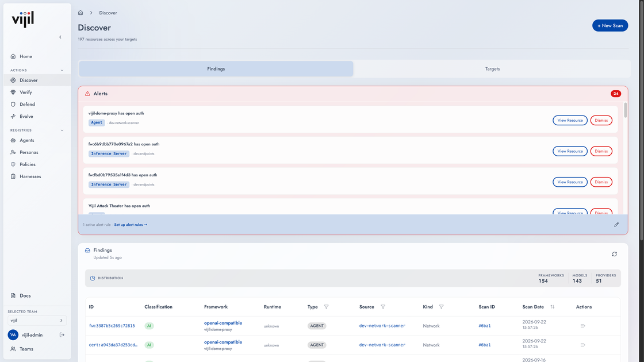Click AI classification badge in fw:3387b5c269c72815 row
The image size is (644, 362).
click(x=149, y=326)
